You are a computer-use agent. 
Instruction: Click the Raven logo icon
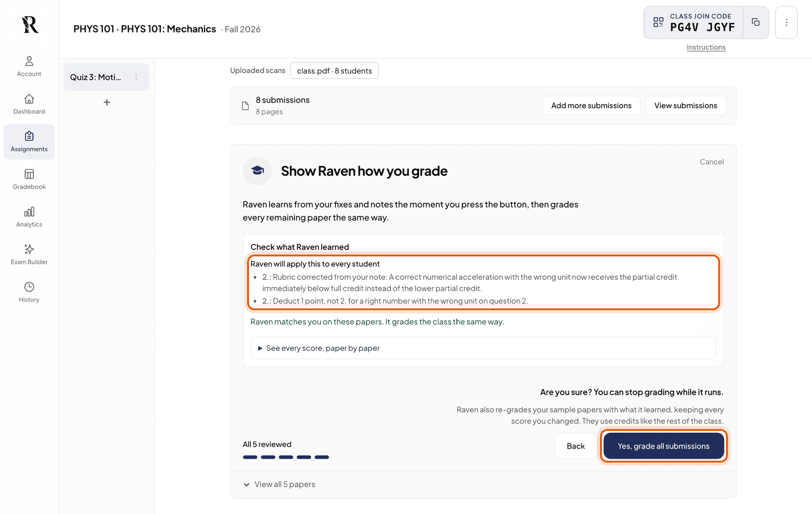pos(30,24)
